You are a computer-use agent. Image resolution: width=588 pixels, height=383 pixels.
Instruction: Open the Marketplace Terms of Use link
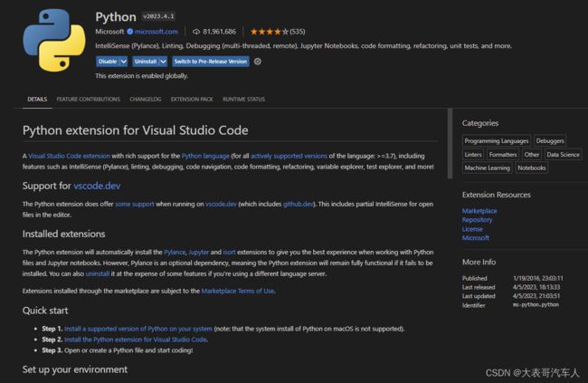pyautogui.click(x=238, y=291)
